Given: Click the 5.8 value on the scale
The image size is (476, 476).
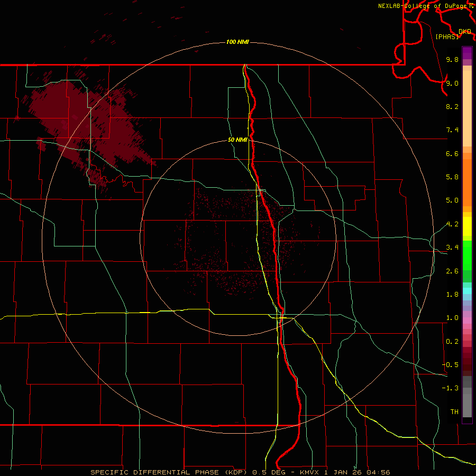Looking at the screenshot, I should tap(452, 177).
